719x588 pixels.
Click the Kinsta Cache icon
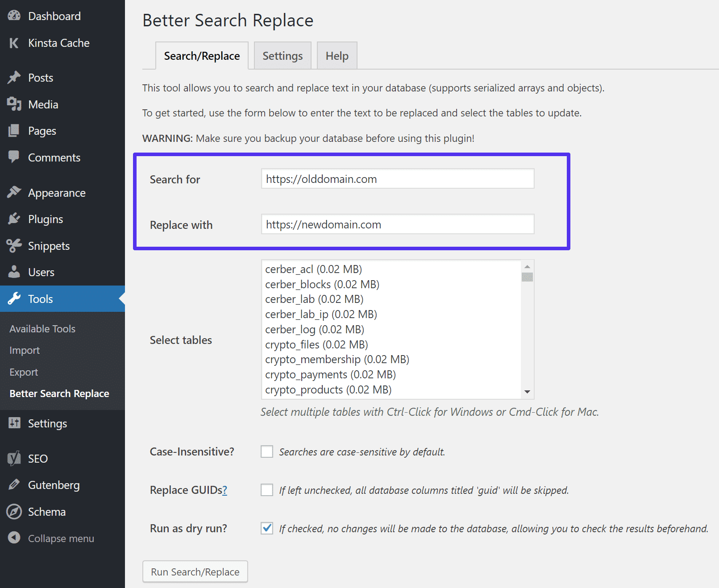point(14,43)
